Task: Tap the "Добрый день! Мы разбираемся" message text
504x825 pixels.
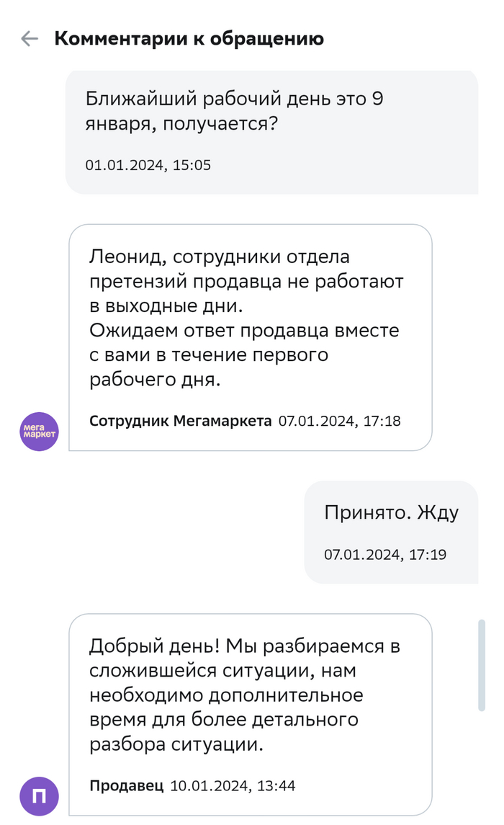Action: 244,646
